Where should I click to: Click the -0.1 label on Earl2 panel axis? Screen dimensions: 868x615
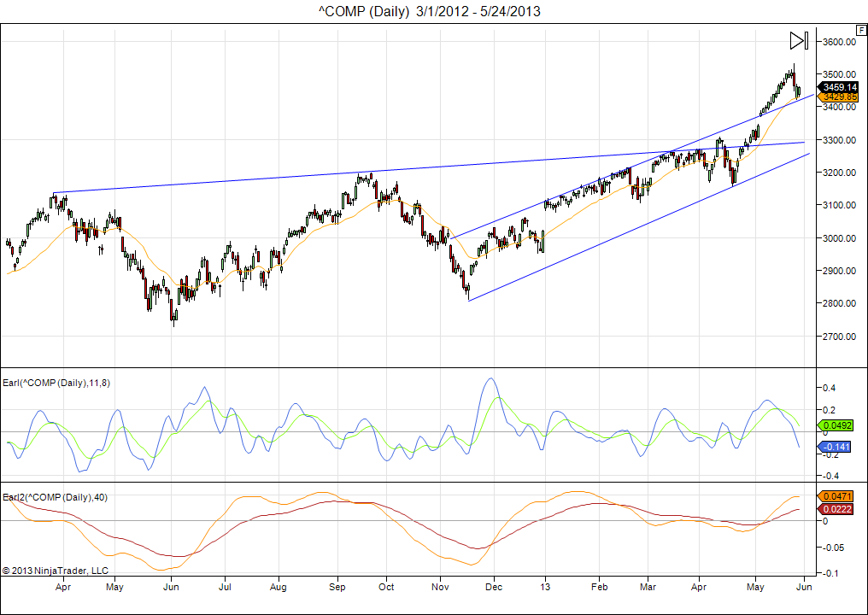coord(831,572)
